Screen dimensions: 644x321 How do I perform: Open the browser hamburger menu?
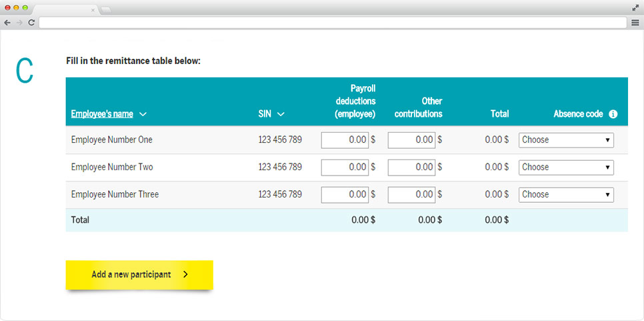coord(635,23)
